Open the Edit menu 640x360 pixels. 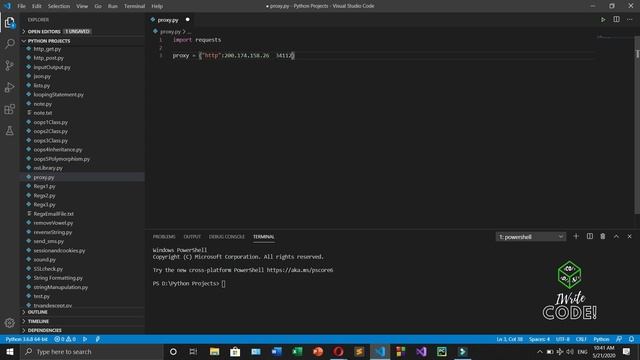point(37,6)
